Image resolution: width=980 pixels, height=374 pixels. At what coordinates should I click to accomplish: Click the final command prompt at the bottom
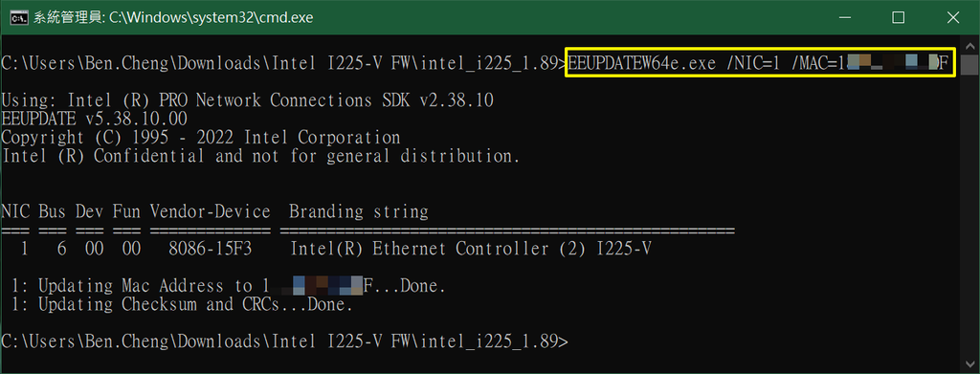[284, 342]
